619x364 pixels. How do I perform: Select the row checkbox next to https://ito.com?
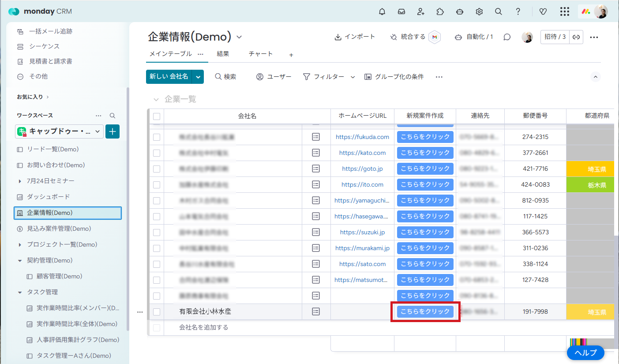click(x=157, y=185)
